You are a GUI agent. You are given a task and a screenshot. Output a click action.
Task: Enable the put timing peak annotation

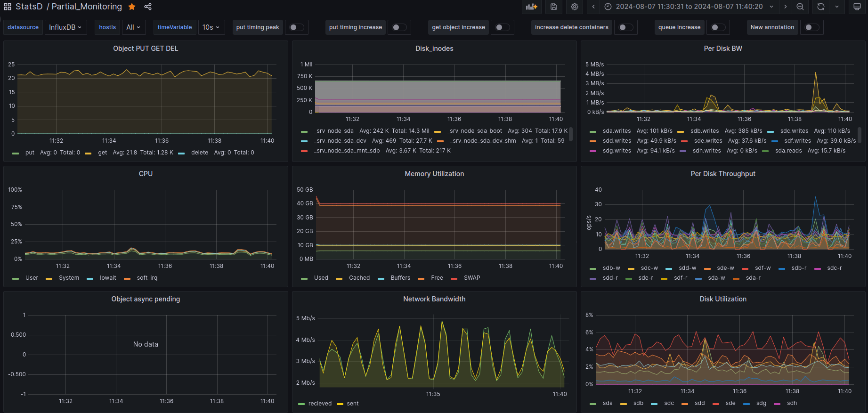pos(296,27)
